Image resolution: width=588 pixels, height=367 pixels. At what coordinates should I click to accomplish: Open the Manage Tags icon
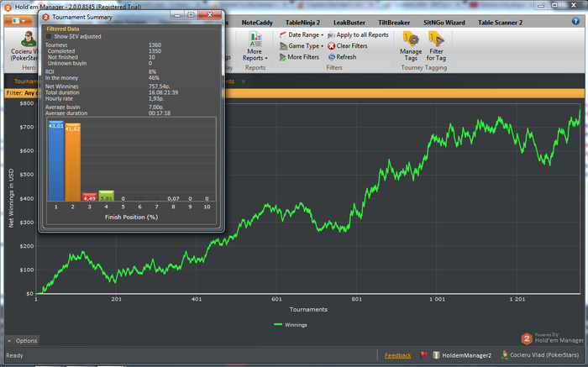pyautogui.click(x=411, y=39)
